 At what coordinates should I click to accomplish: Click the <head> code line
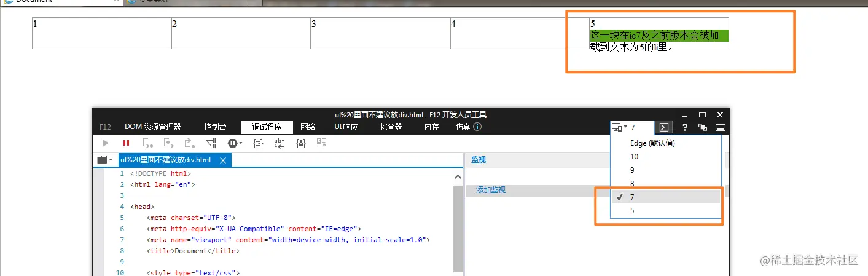pyautogui.click(x=142, y=207)
